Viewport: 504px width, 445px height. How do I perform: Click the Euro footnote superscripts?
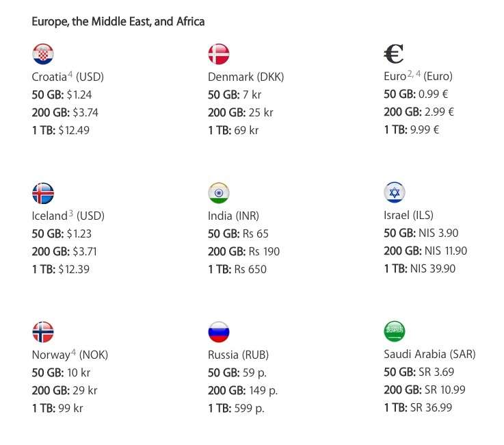[414, 74]
